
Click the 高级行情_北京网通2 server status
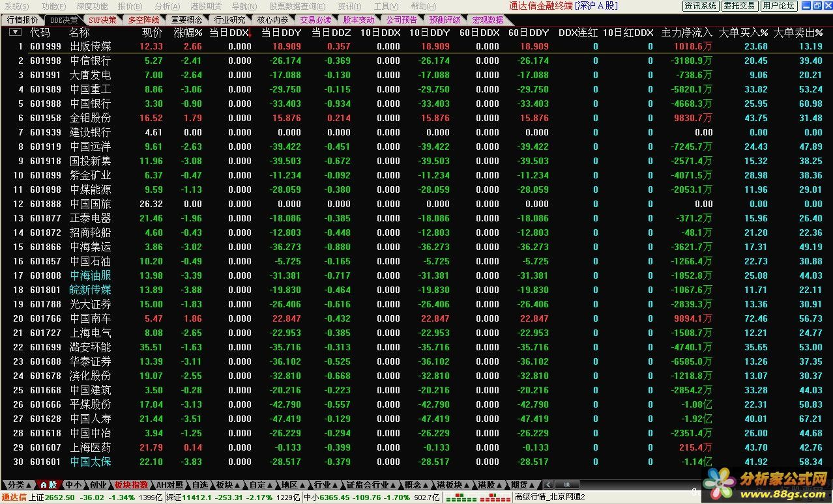click(x=551, y=497)
